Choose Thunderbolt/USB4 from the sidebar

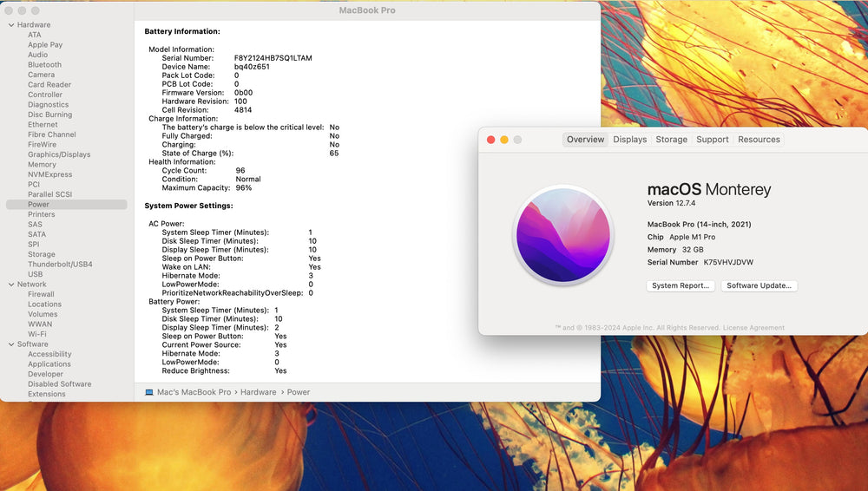click(60, 265)
